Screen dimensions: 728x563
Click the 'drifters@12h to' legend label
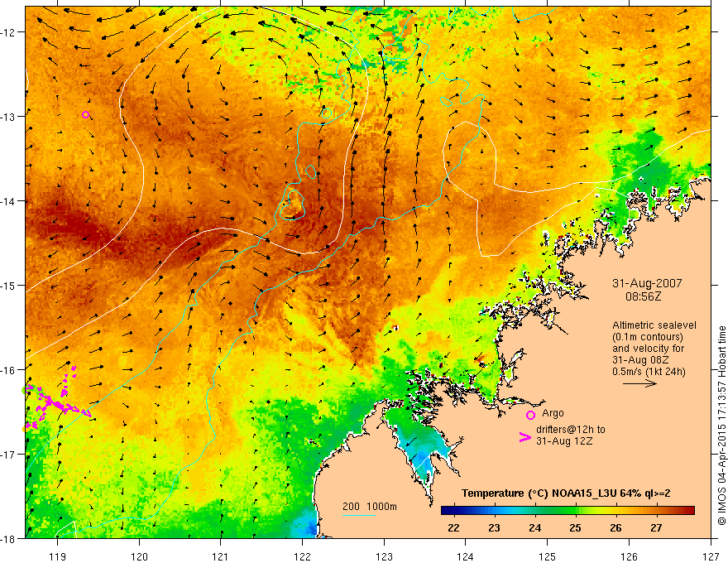tap(571, 430)
